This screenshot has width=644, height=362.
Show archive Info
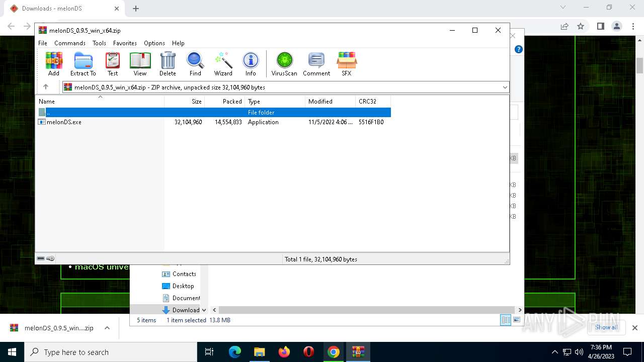click(x=251, y=64)
